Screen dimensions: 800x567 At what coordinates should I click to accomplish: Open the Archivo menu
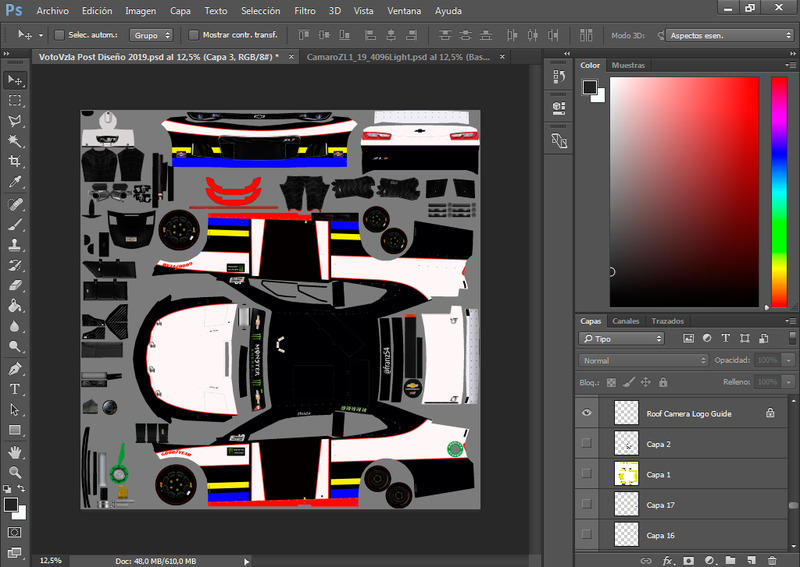click(53, 11)
